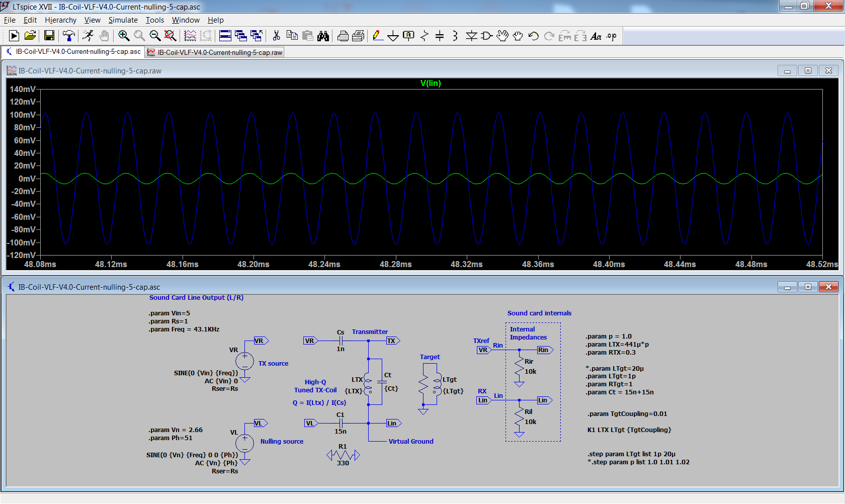Select the Label Net tool
Viewport: 845px width, 504px height.
[409, 36]
